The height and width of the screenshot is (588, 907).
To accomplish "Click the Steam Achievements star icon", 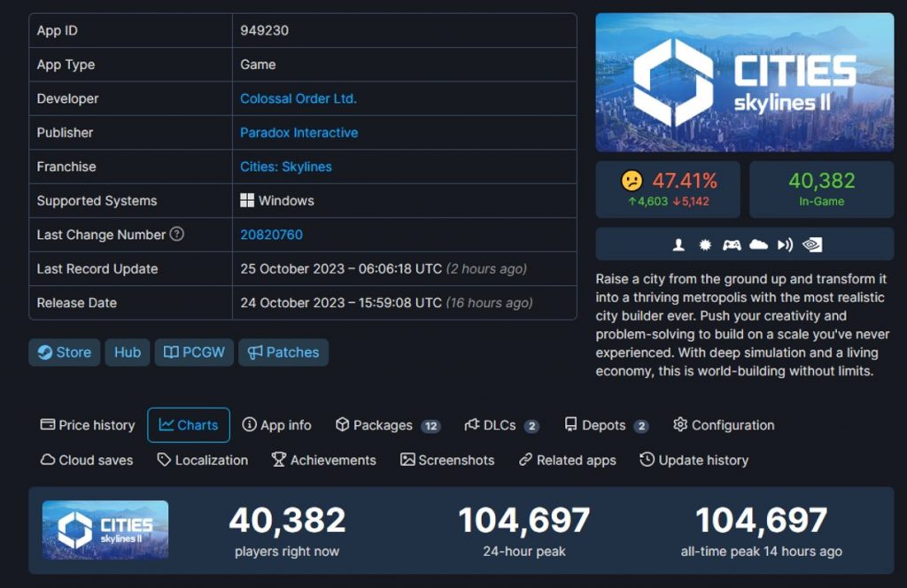I will coord(704,244).
